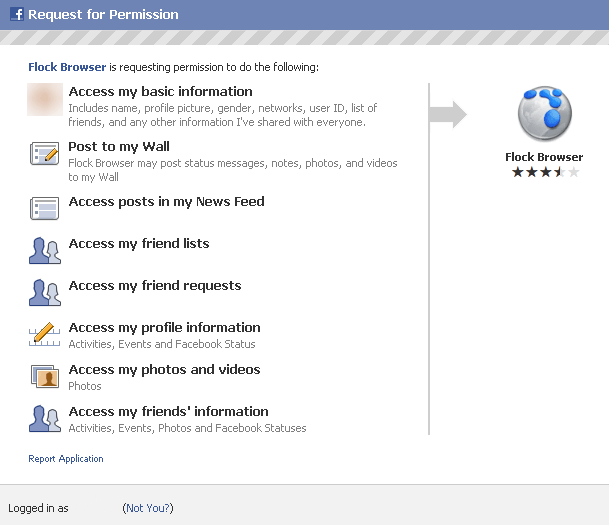Click Access posts in my News Feed
Screen dimensions: 609x525
(x=167, y=202)
